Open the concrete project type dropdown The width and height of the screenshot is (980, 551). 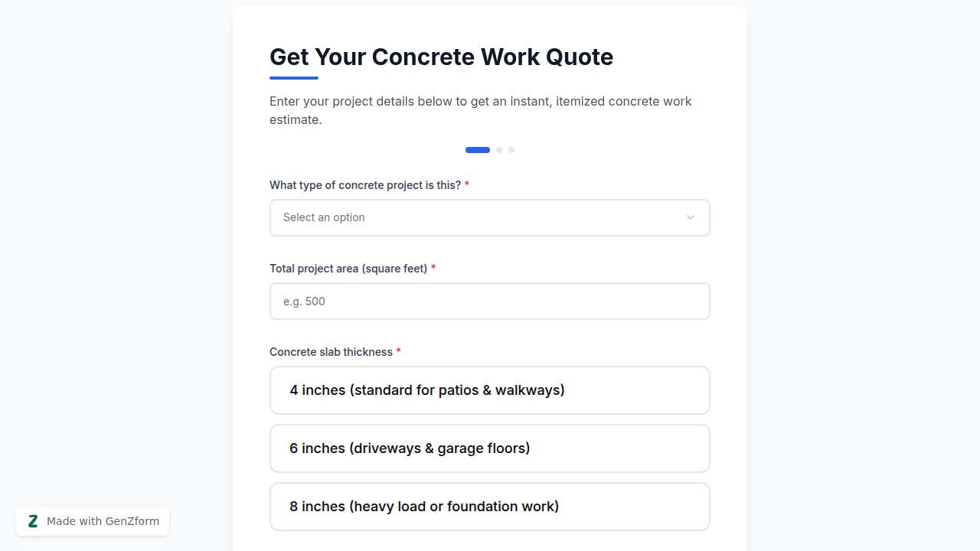pos(489,217)
